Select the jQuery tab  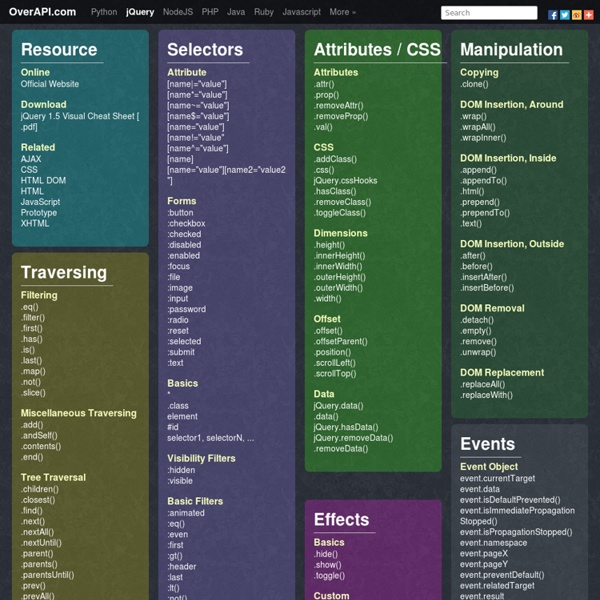coord(140,12)
